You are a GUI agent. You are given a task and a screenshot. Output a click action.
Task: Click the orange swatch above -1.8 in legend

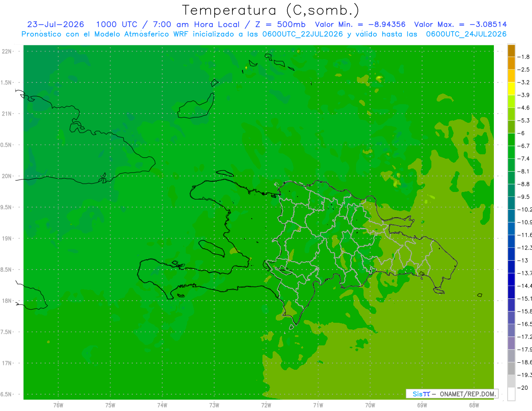511,51
